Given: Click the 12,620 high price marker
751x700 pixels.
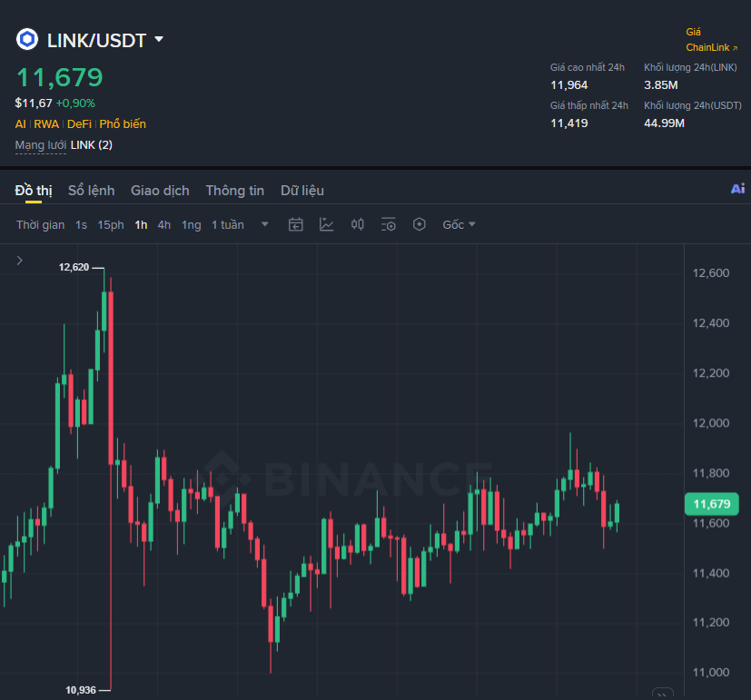Looking at the screenshot, I should [x=74, y=267].
